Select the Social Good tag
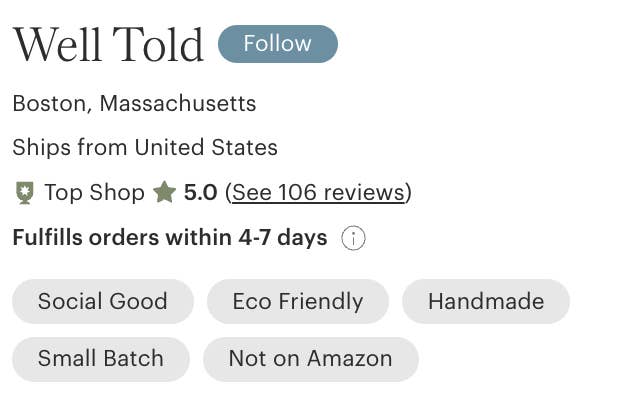 [x=103, y=301]
